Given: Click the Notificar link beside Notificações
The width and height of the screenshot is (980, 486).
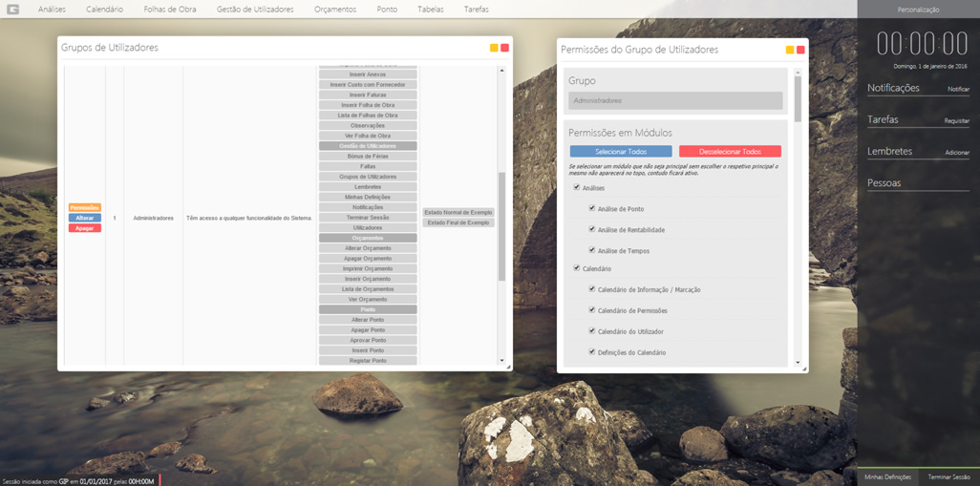Looking at the screenshot, I should click(x=957, y=89).
